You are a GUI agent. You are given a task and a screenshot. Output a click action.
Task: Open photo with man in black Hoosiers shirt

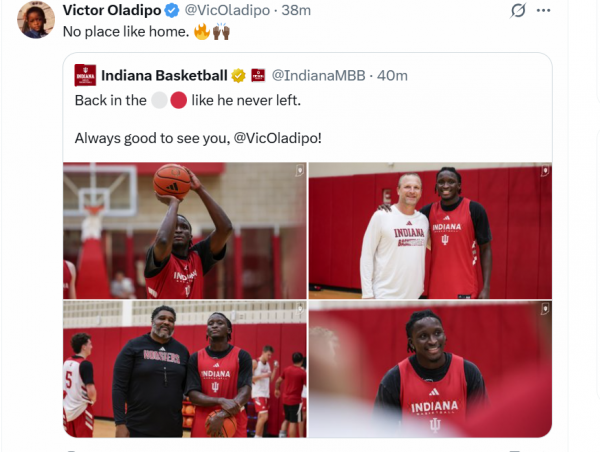click(185, 369)
